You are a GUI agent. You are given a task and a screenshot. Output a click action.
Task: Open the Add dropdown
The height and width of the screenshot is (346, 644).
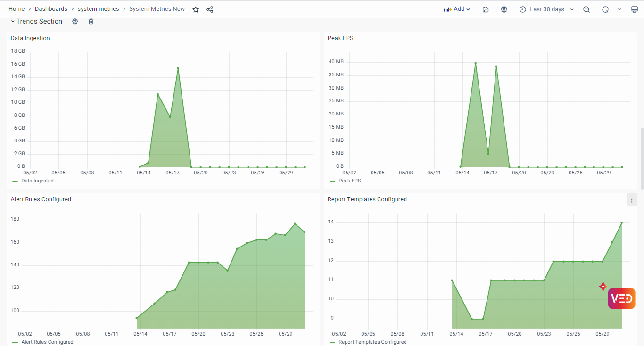457,9
